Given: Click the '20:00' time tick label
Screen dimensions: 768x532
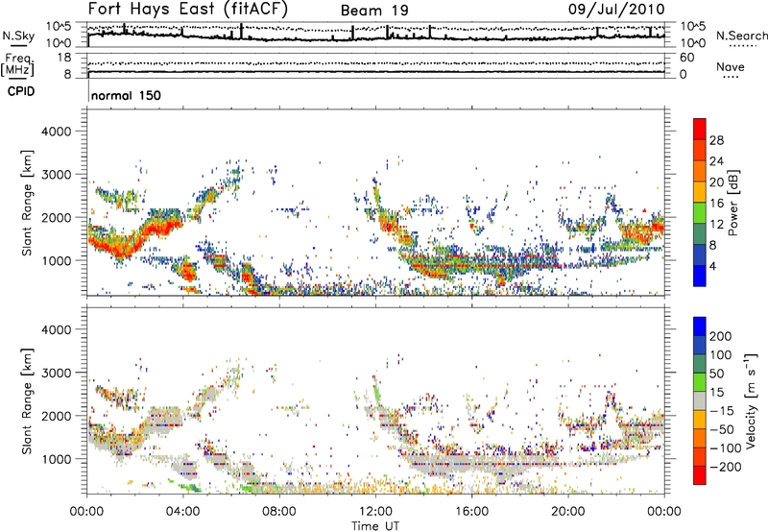Looking at the screenshot, I should [x=567, y=512].
